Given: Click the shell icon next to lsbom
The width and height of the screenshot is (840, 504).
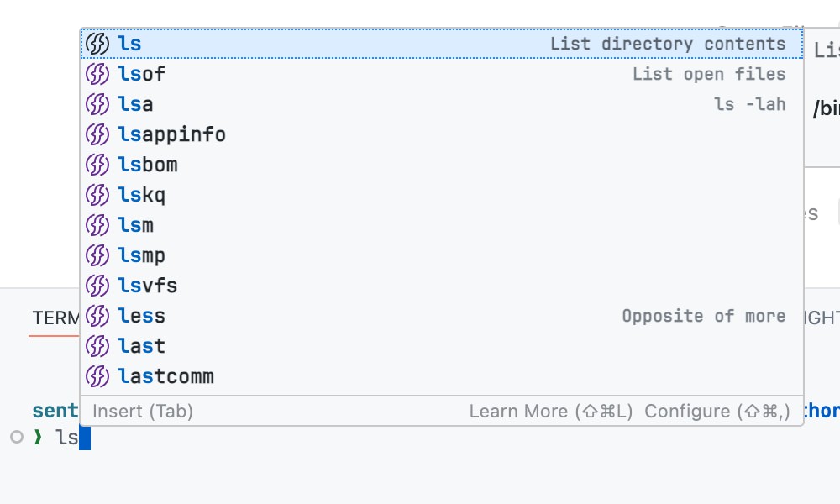Looking at the screenshot, I should (x=97, y=165).
